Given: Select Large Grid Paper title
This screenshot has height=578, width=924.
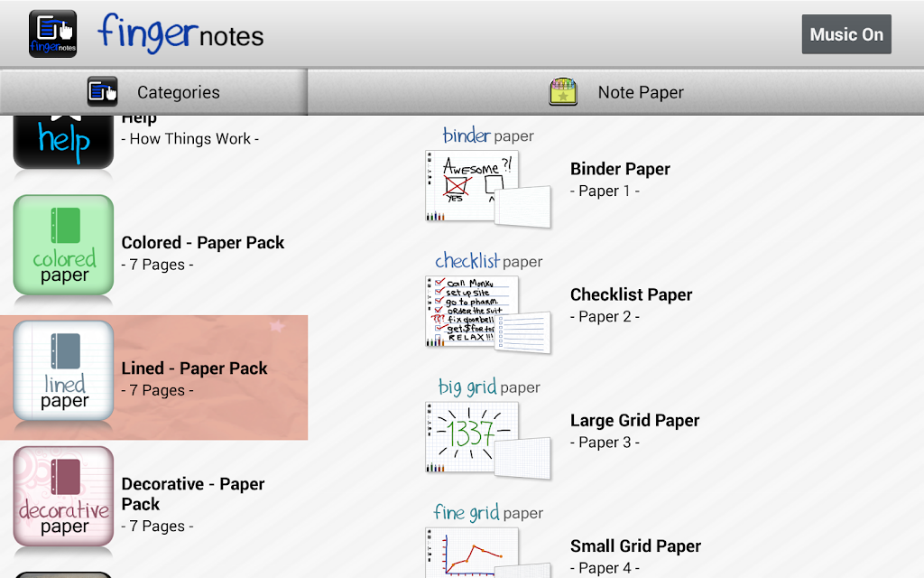Looking at the screenshot, I should 634,421.
